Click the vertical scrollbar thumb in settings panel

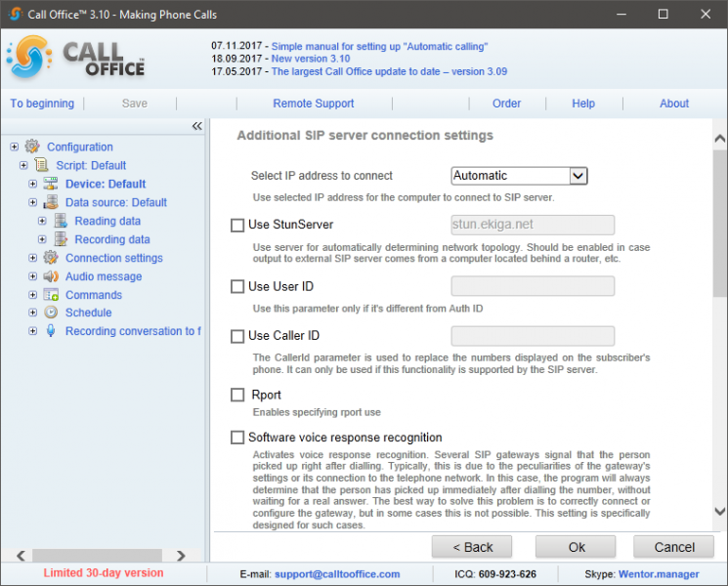click(x=720, y=224)
